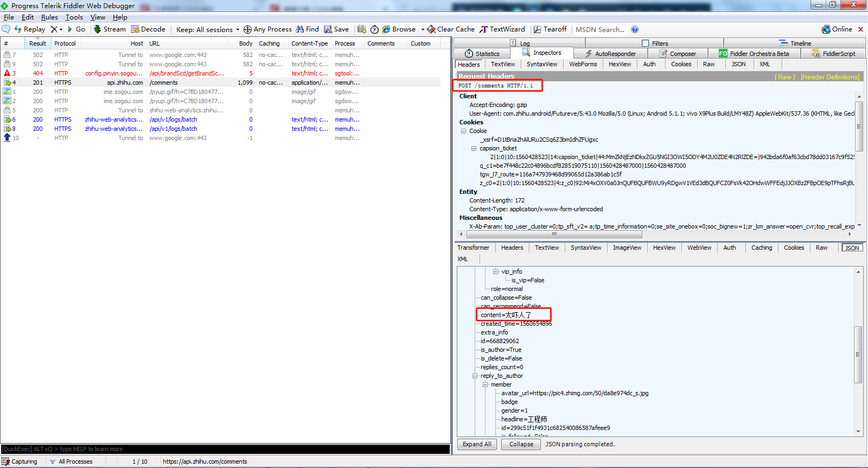
Task: Switch to the Statistics tab
Action: (482, 54)
